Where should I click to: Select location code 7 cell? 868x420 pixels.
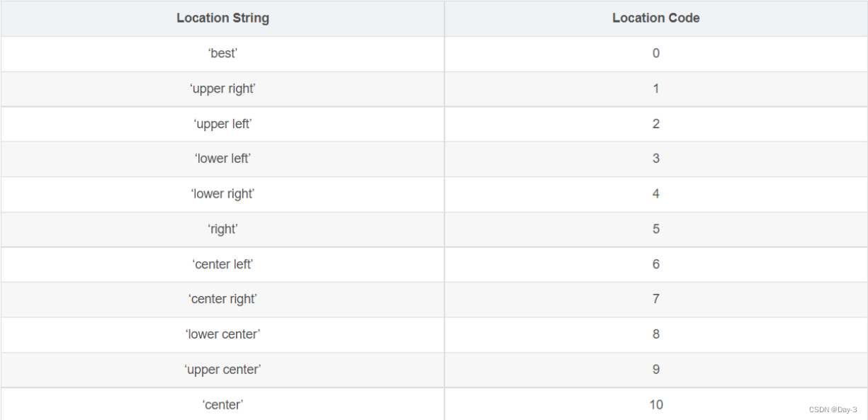[x=655, y=299]
